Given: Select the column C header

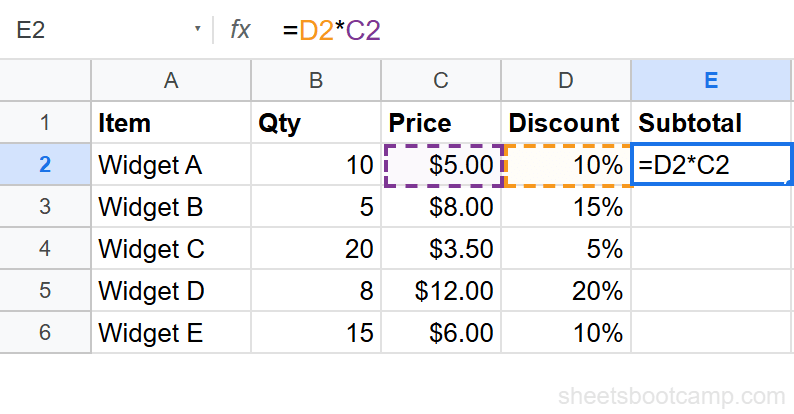Looking at the screenshot, I should click(441, 80).
